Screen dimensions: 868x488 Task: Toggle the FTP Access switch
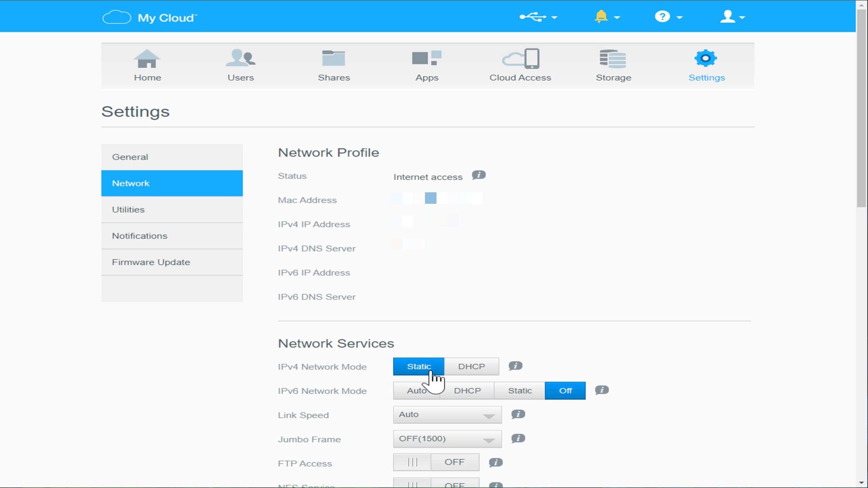436,462
